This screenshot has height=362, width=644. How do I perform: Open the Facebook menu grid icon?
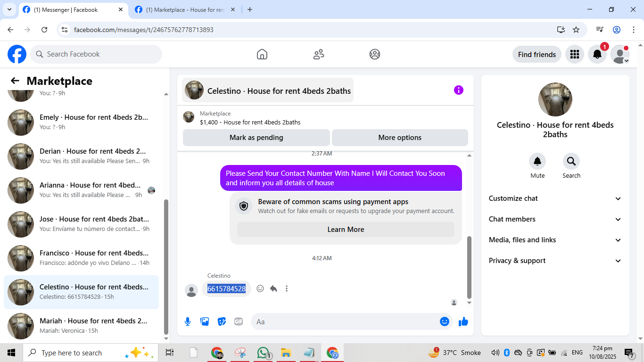point(574,54)
